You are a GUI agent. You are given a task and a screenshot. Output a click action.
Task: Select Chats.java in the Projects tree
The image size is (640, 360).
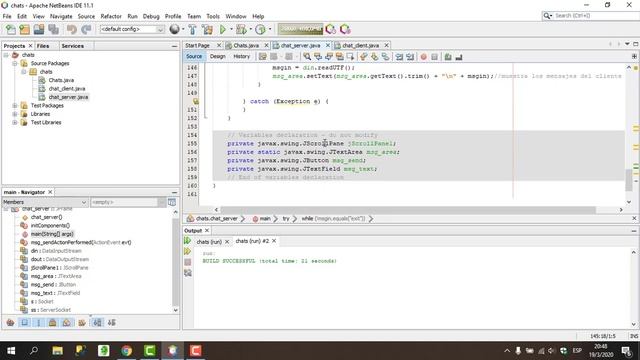click(x=61, y=80)
